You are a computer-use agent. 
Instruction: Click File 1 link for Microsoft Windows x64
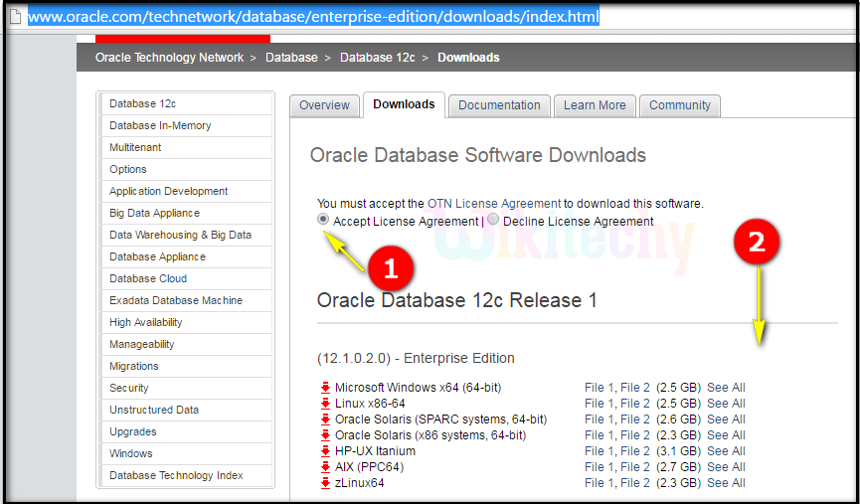pyautogui.click(x=600, y=388)
